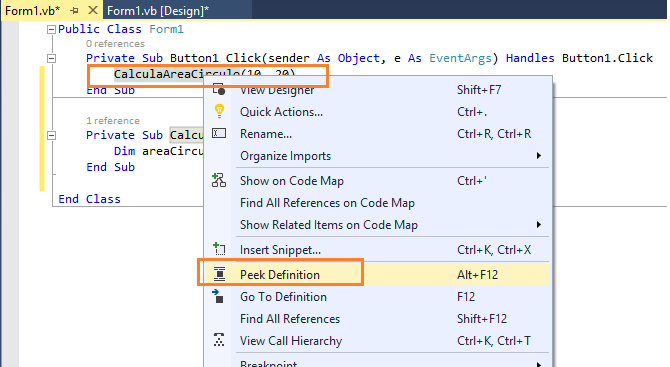This screenshot has height=367, width=670.
Task: Open the 0 references CodeLens link
Action: click(115, 44)
